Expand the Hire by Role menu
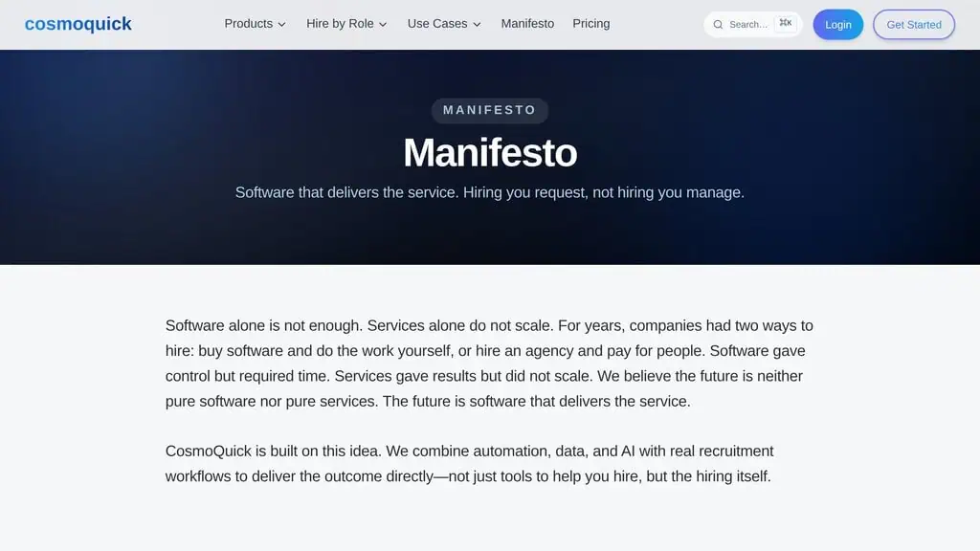Image resolution: width=980 pixels, height=551 pixels. pos(346,24)
